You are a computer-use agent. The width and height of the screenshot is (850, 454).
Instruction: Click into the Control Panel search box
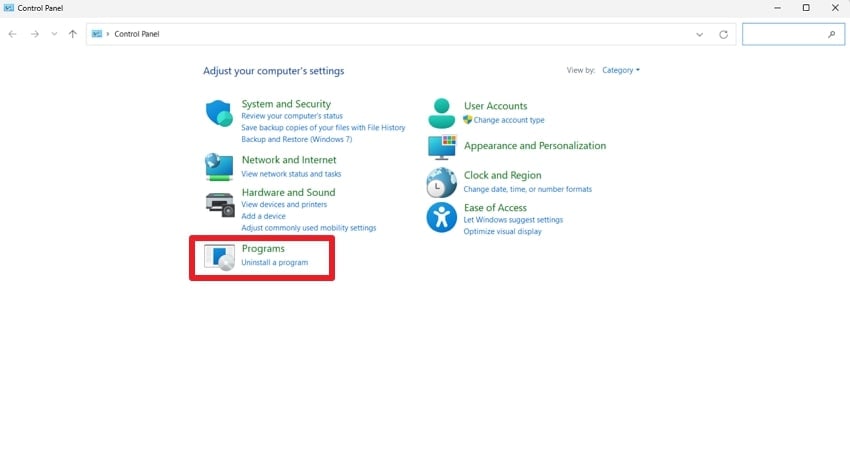[x=793, y=34]
